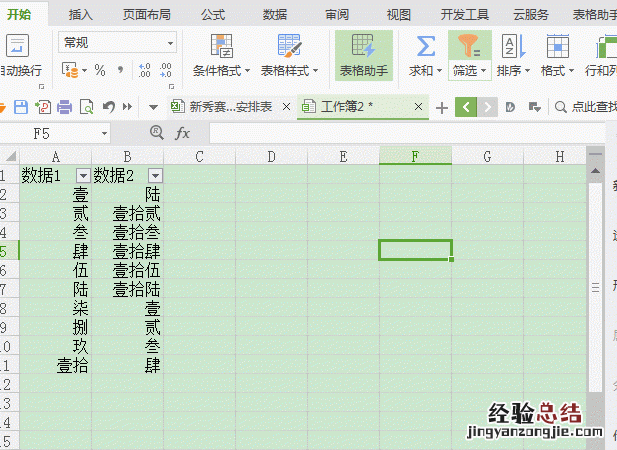617x450 pixels.
Task: Expand the 常规 number format combo box
Action: pyautogui.click(x=171, y=43)
